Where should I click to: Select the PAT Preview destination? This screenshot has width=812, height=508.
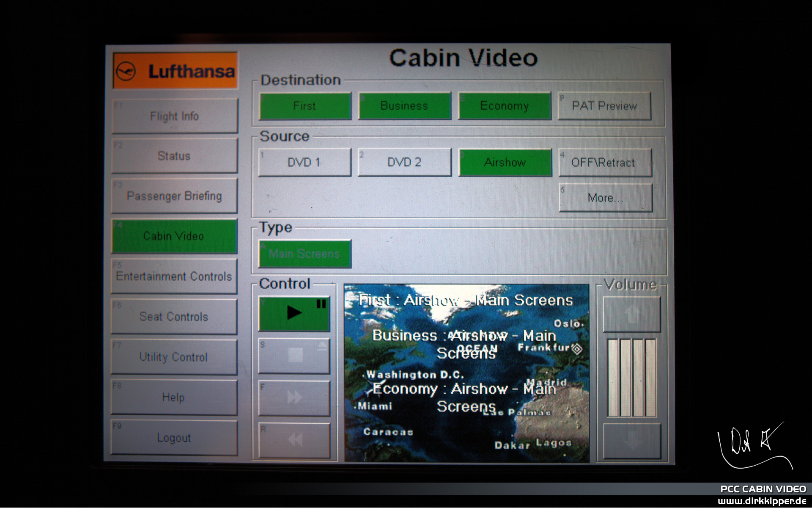click(x=604, y=106)
